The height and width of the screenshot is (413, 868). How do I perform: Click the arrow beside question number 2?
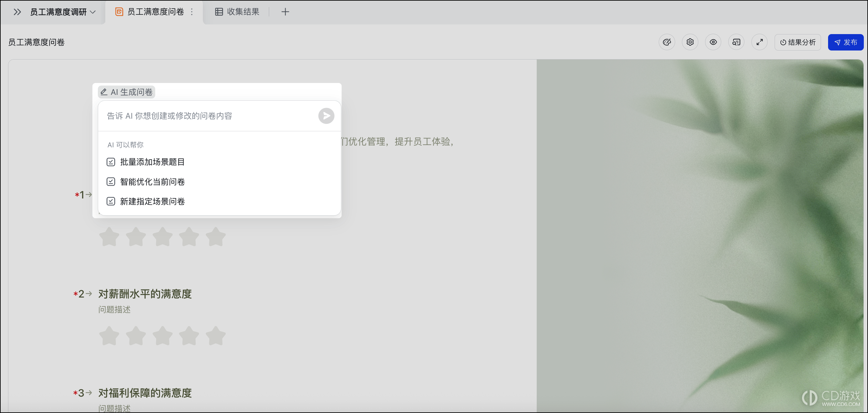[x=89, y=294]
